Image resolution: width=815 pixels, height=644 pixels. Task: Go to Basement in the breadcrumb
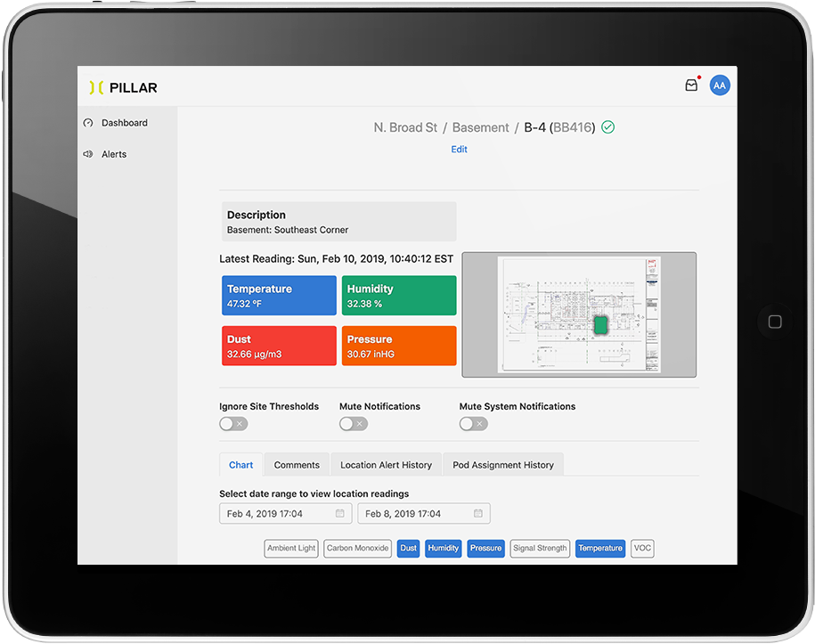(480, 127)
